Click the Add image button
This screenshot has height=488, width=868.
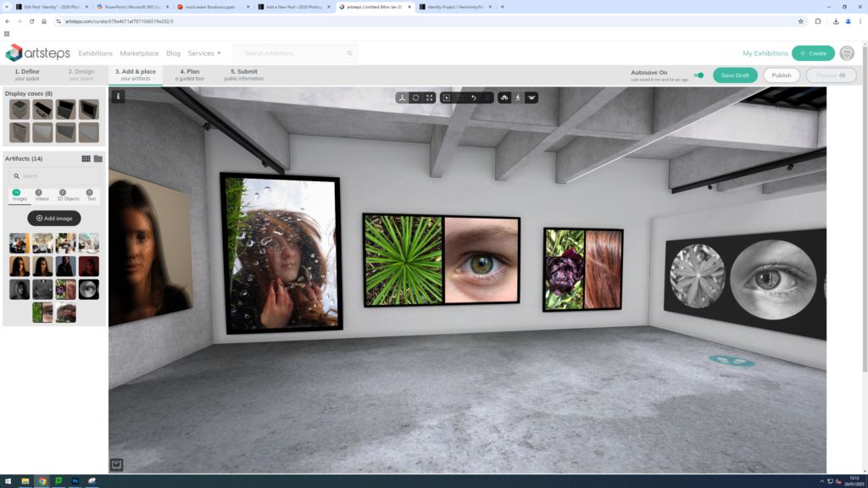tap(54, 218)
